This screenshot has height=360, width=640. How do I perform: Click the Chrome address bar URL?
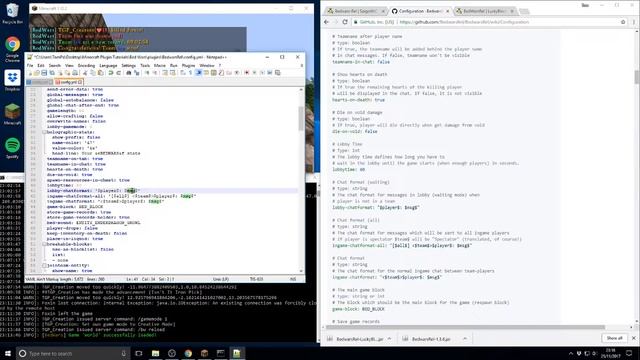pos(464,22)
